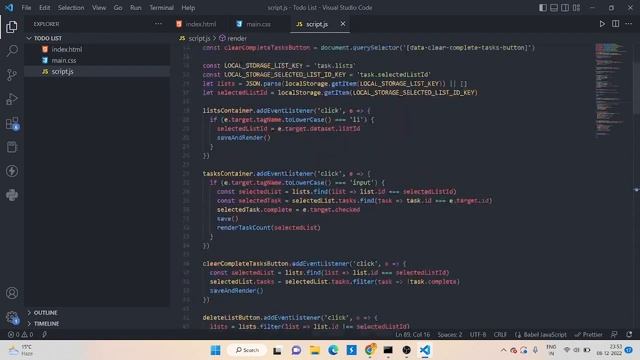640x360 pixels.
Task: Open index.html in the Explorer tree
Action: pyautogui.click(x=97, y=49)
